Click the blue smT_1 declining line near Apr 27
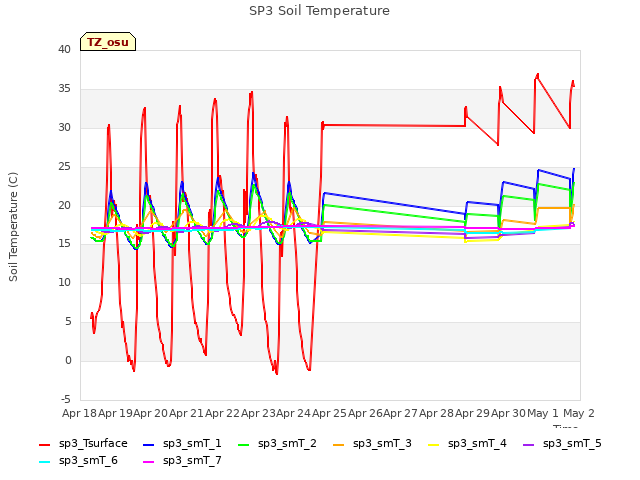This screenshot has width=640, height=480. (400, 204)
